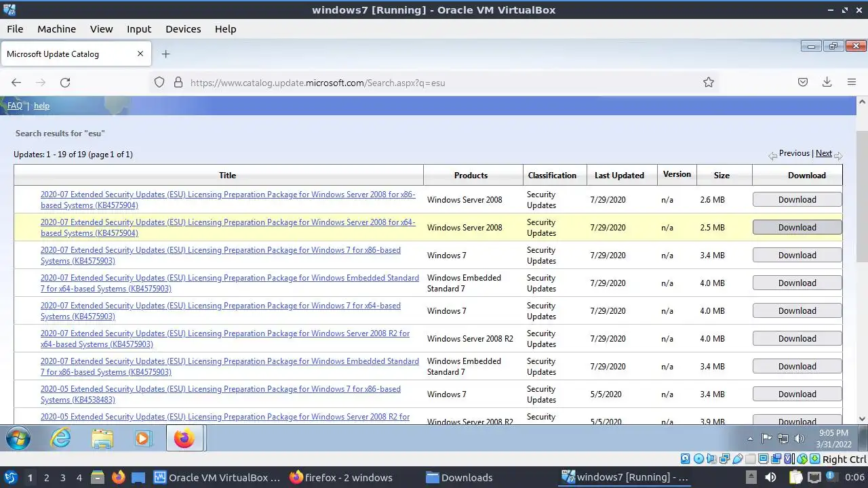Download Embedded Standard 7 x64 KB4575903
868x488 pixels.
(x=797, y=283)
